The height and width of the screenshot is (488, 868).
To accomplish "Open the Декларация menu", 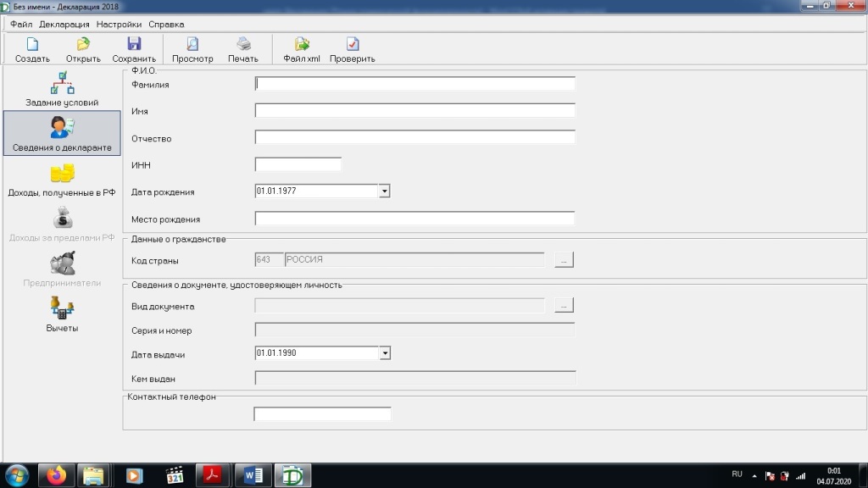I will 64,25.
